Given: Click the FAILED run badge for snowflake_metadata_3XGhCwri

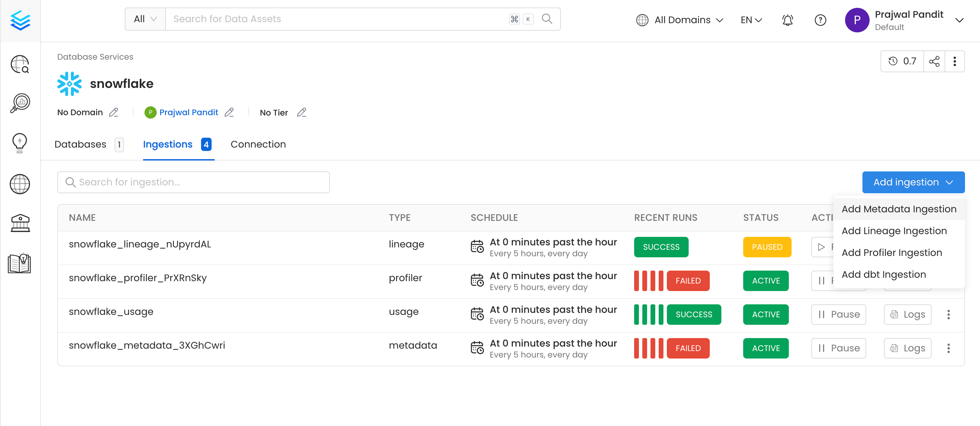Looking at the screenshot, I should (x=688, y=348).
